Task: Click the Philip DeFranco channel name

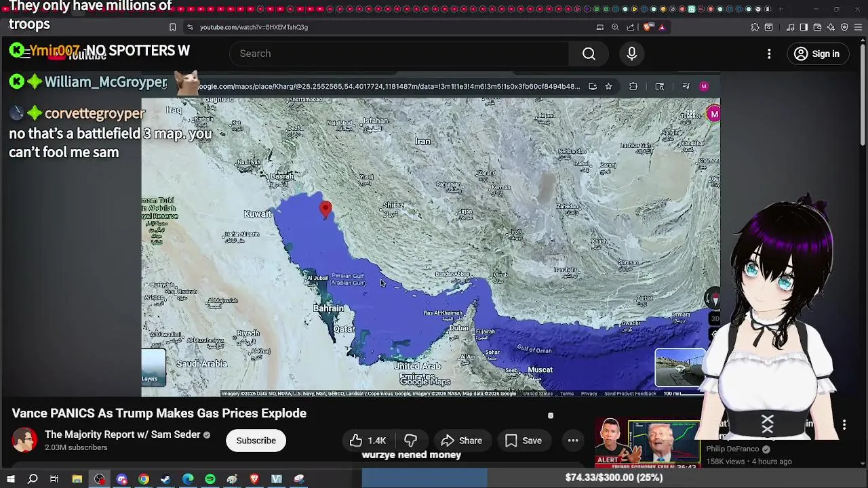Action: [732, 449]
